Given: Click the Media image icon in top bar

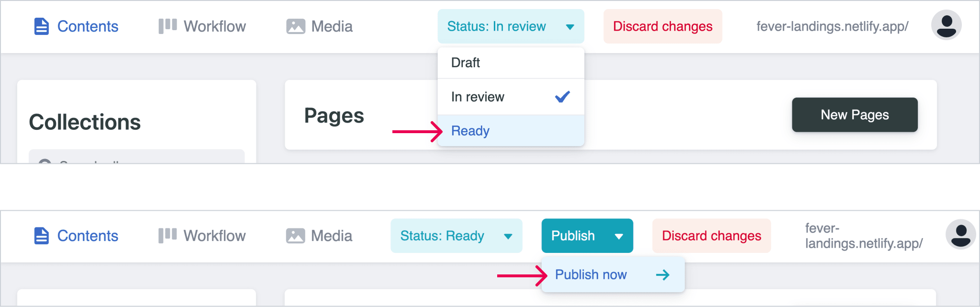Looking at the screenshot, I should pos(296,26).
